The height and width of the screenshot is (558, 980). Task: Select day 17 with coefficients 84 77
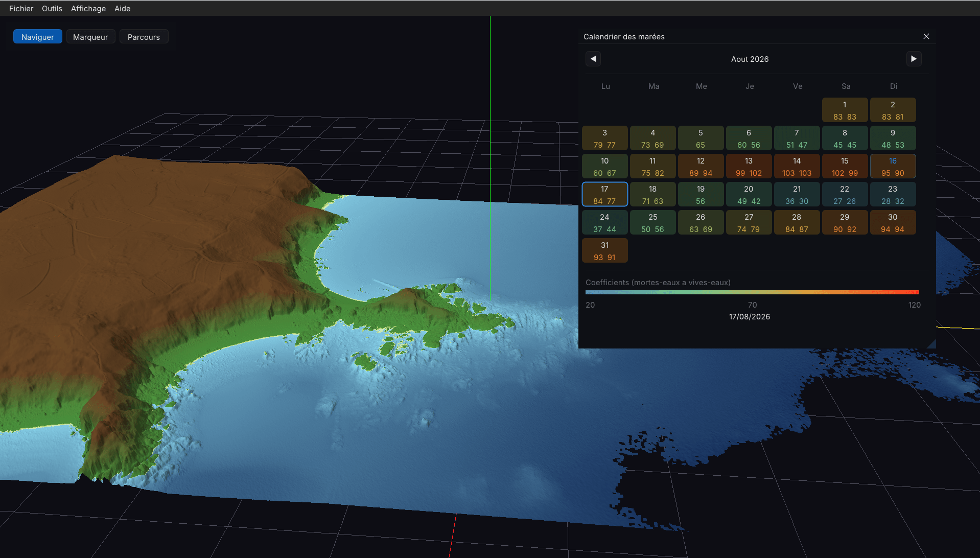(604, 195)
